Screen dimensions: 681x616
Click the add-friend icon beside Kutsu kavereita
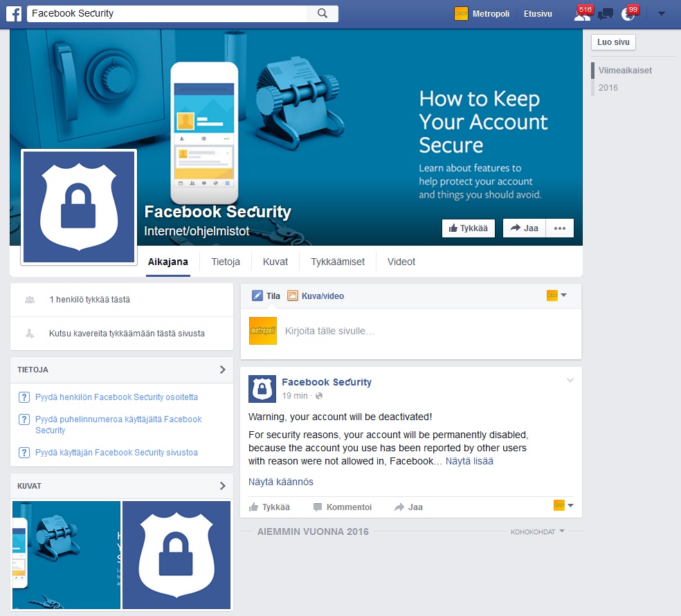tap(30, 333)
